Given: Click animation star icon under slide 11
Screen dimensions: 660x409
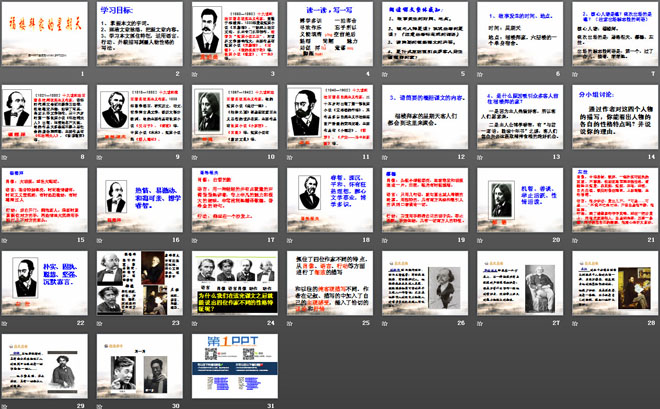Looking at the screenshot, I should 290,158.
